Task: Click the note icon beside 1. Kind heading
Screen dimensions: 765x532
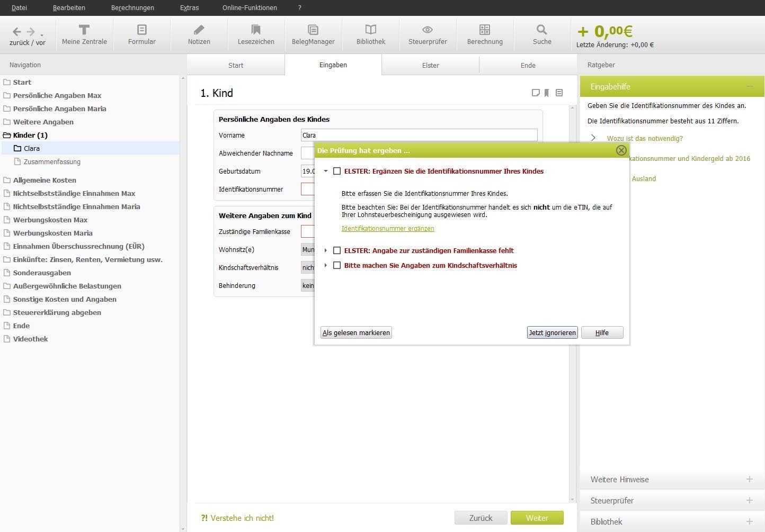Action: tap(536, 93)
